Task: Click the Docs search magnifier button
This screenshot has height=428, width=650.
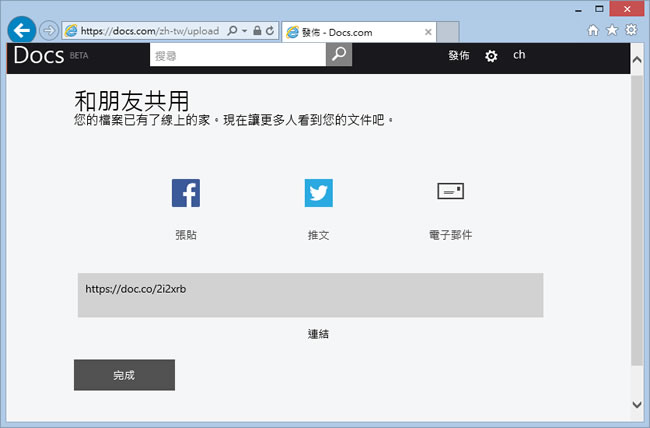Action: point(339,55)
